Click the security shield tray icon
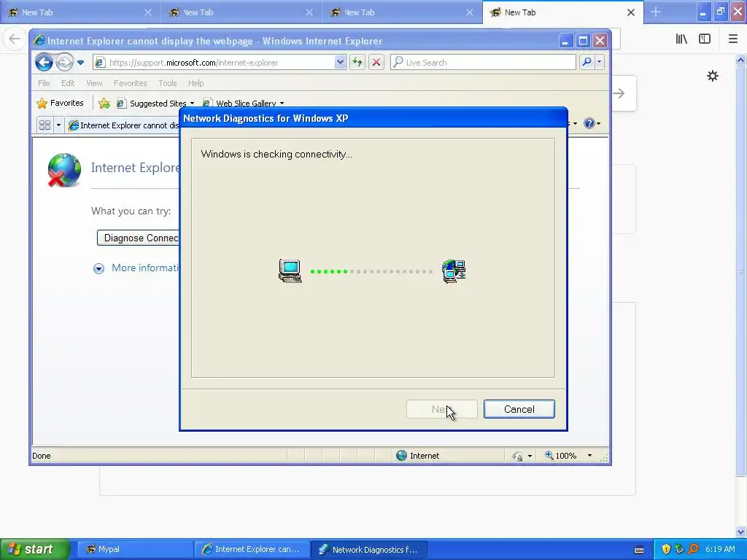 pyautogui.click(x=666, y=549)
